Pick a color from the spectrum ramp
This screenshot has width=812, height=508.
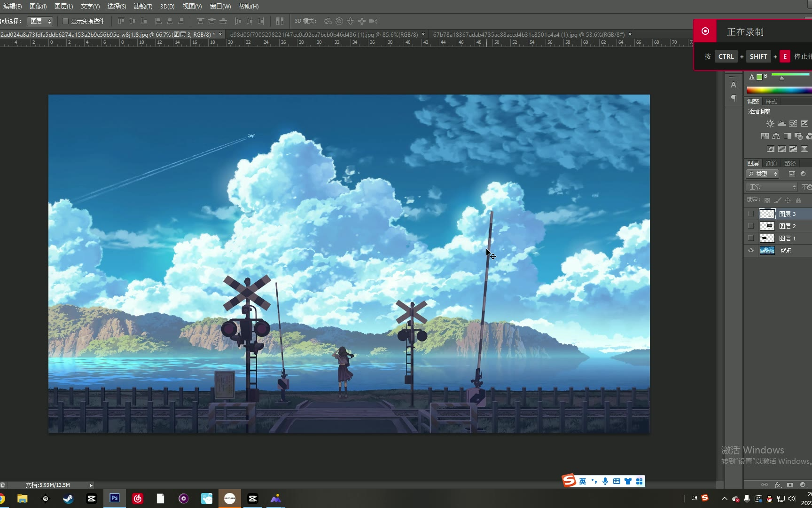779,90
